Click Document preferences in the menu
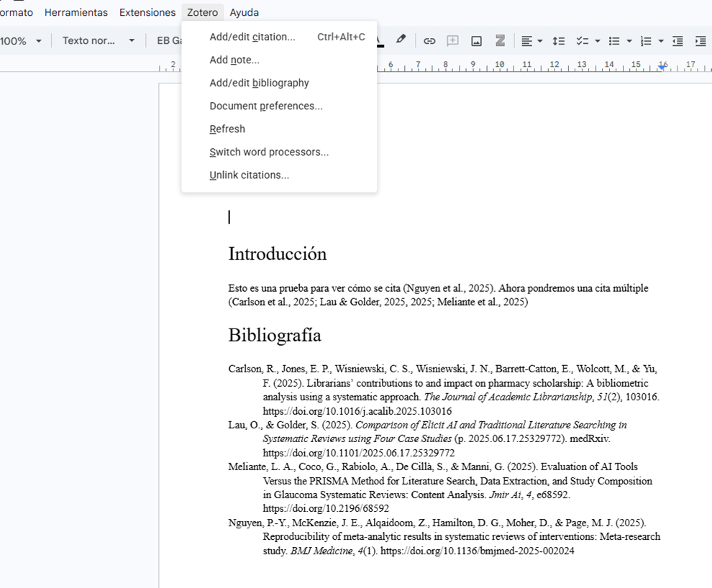 pos(265,106)
